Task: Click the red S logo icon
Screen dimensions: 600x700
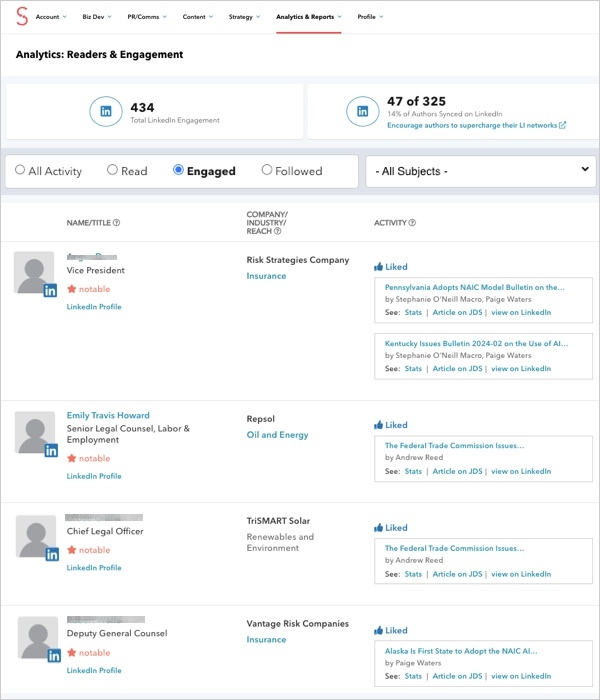Action: [x=18, y=17]
